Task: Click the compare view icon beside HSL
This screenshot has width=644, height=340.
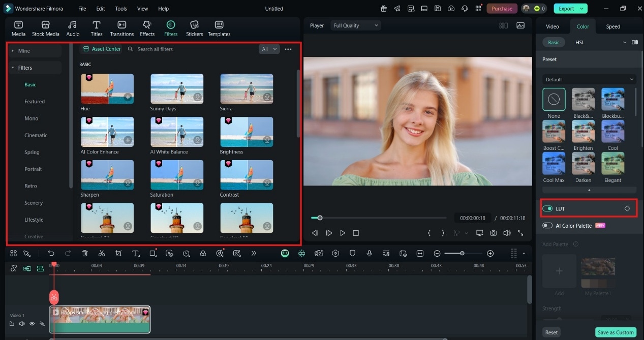Action: pos(635,42)
